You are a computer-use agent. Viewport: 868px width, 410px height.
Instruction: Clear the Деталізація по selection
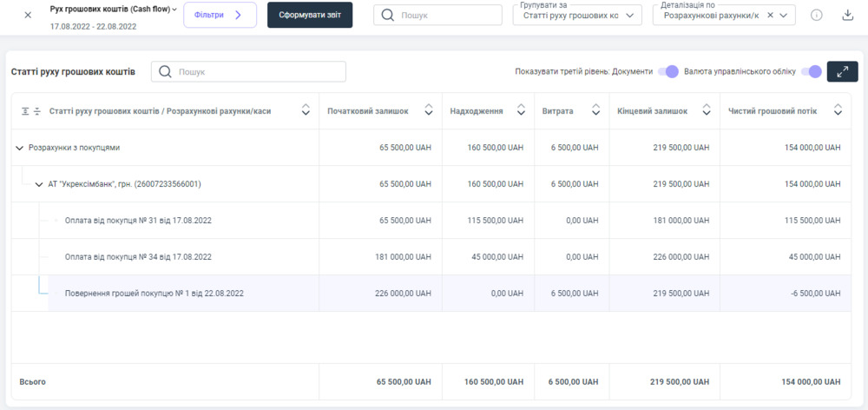[x=770, y=16]
